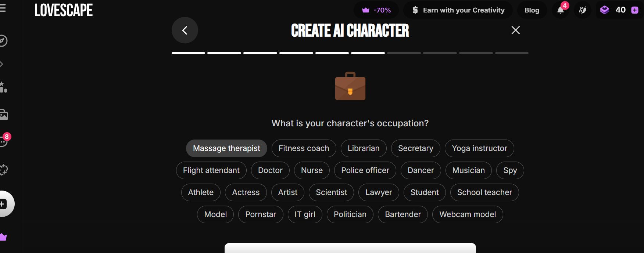Click the round plus create button in sidebar
Image resolution: width=644 pixels, height=253 pixels.
pyautogui.click(x=4, y=204)
